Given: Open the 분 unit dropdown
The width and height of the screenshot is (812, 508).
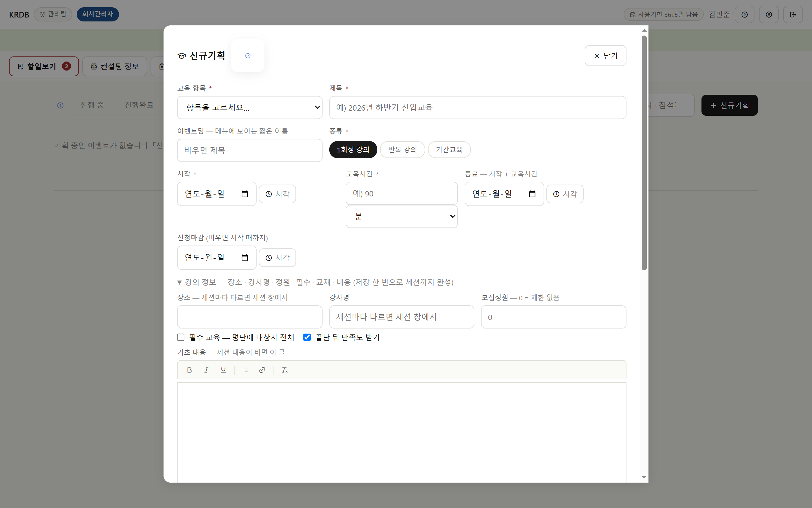Looking at the screenshot, I should 401,217.
